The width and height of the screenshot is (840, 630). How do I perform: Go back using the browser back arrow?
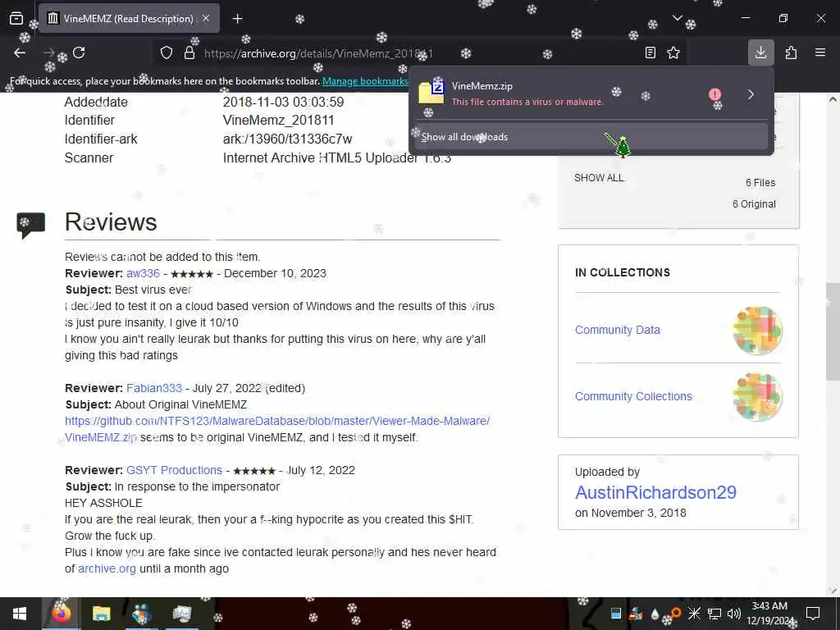(x=20, y=52)
